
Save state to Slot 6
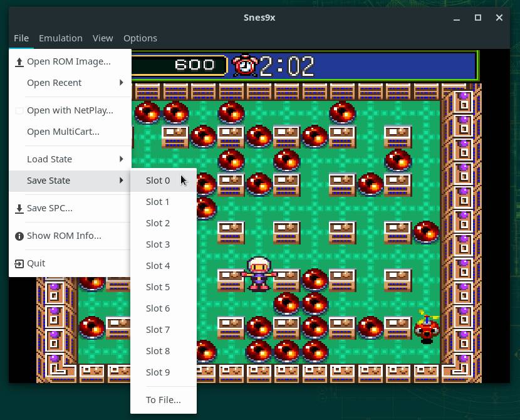click(164, 308)
